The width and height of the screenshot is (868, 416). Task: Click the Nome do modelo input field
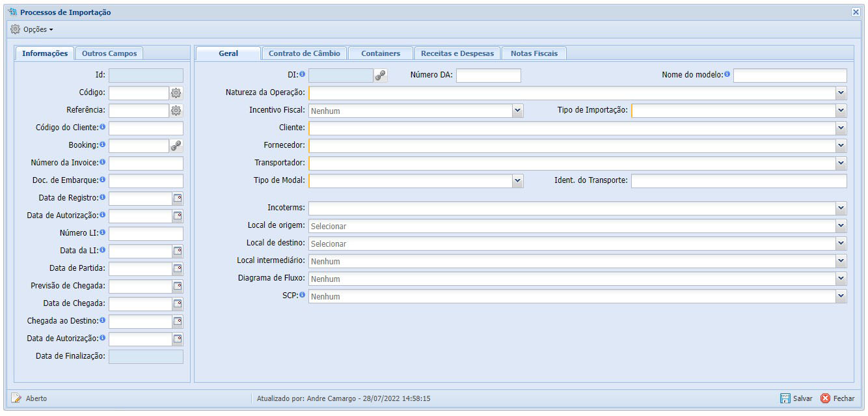coord(790,76)
